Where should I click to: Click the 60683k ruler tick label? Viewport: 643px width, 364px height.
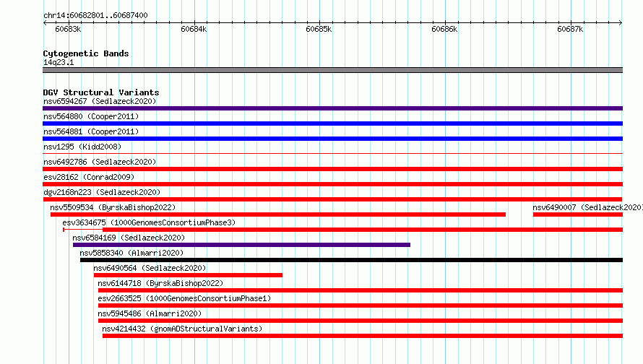point(68,29)
